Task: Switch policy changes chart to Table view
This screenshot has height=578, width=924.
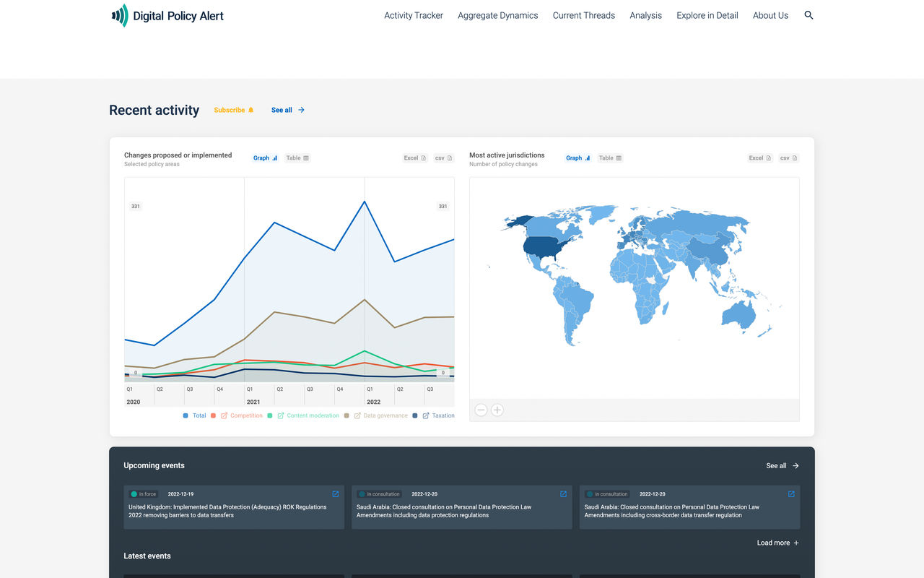Action: pos(297,158)
